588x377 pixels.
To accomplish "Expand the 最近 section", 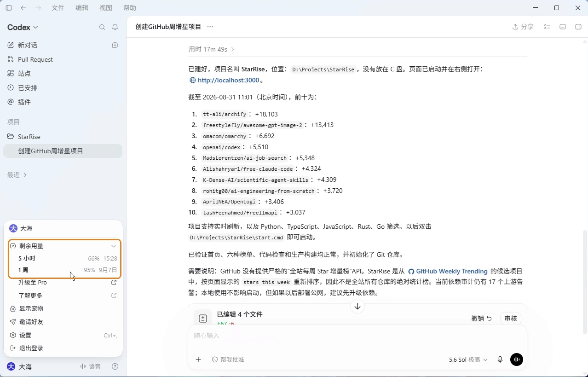I will coord(17,175).
